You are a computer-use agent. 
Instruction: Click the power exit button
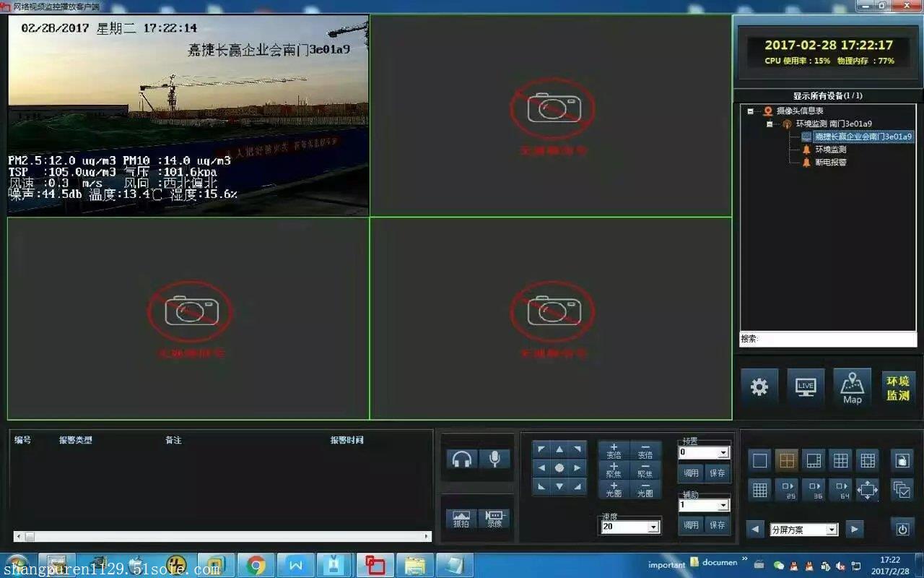902,529
